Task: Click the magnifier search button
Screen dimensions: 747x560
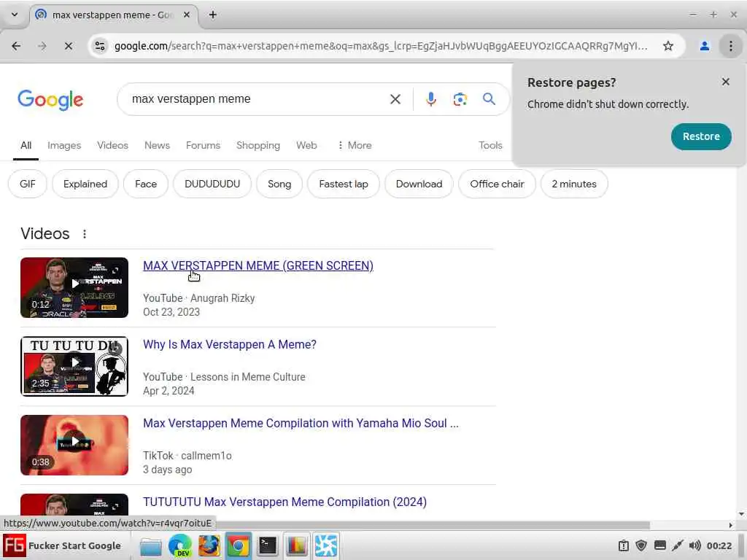Action: pyautogui.click(x=489, y=99)
